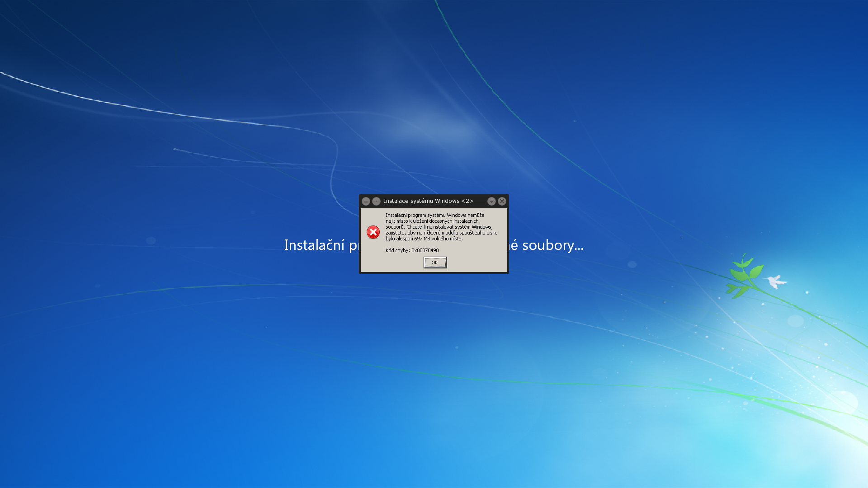Click the round pin button in title bar

pos(376,201)
